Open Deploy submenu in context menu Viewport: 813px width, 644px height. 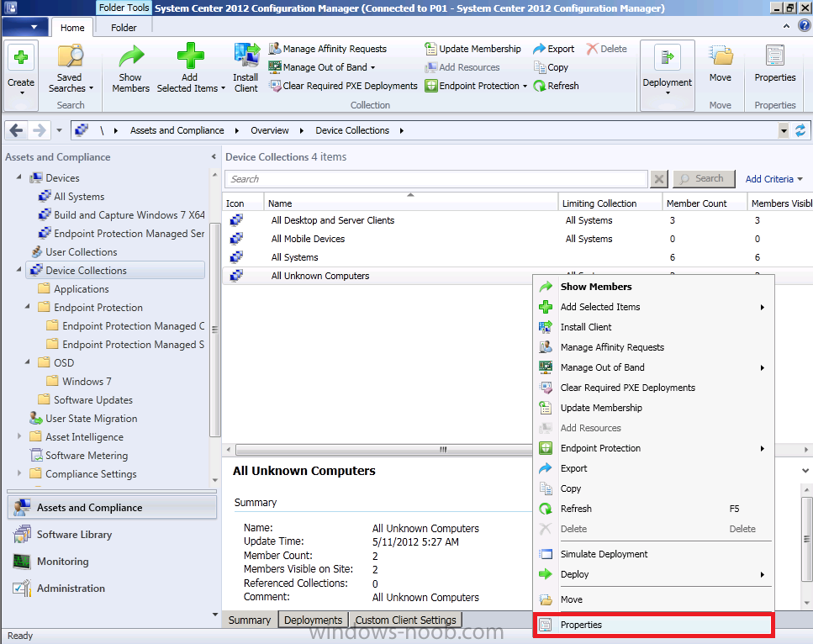653,574
